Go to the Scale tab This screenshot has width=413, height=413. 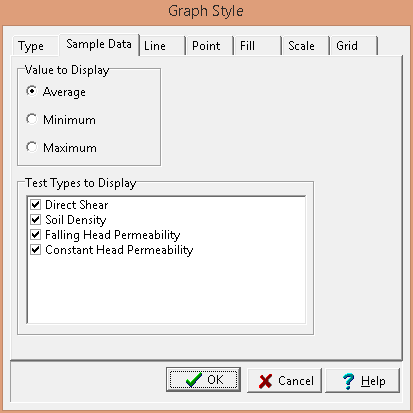point(306,46)
